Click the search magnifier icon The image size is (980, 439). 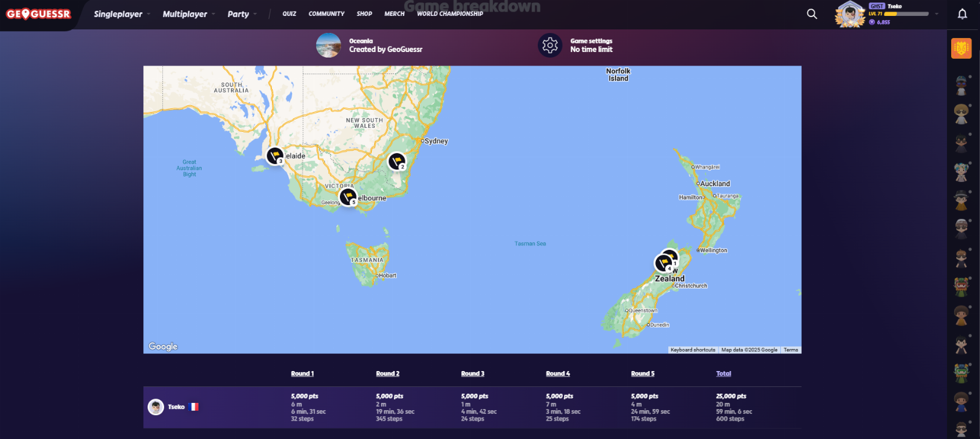click(812, 14)
